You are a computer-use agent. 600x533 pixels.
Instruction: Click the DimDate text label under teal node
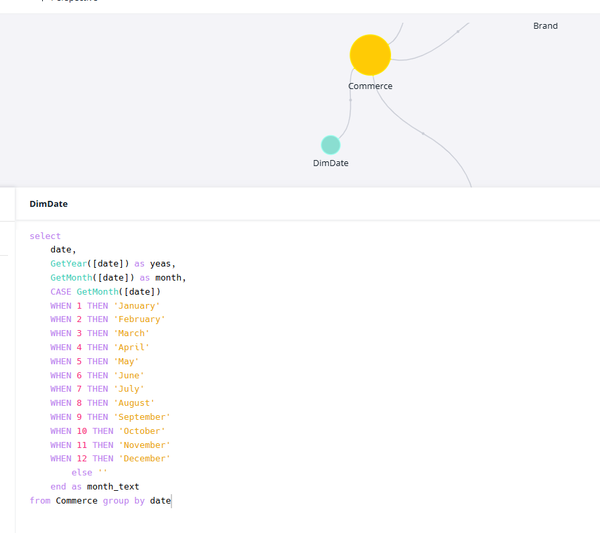tap(330, 163)
